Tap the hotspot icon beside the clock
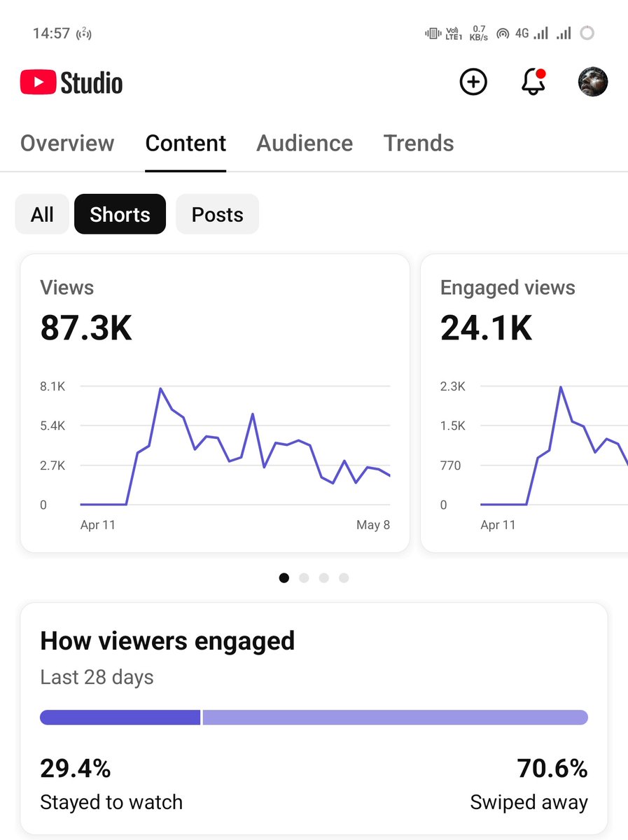This screenshot has width=628, height=840. click(84, 33)
